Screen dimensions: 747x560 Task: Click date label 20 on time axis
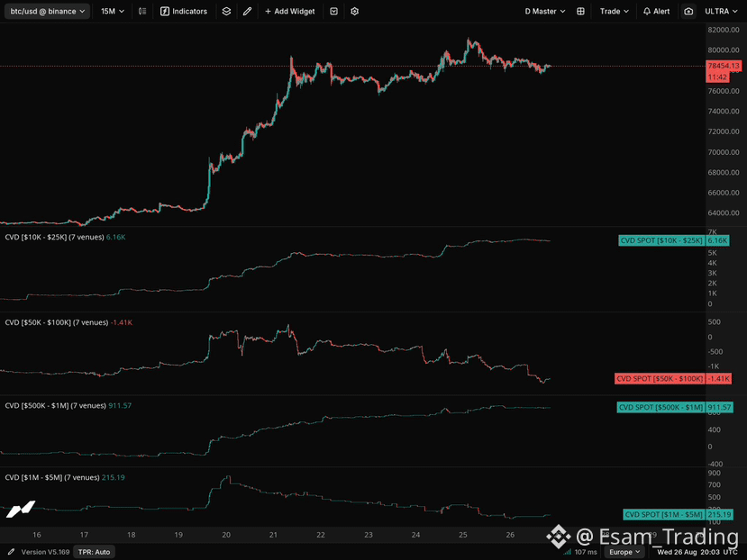tap(226, 535)
